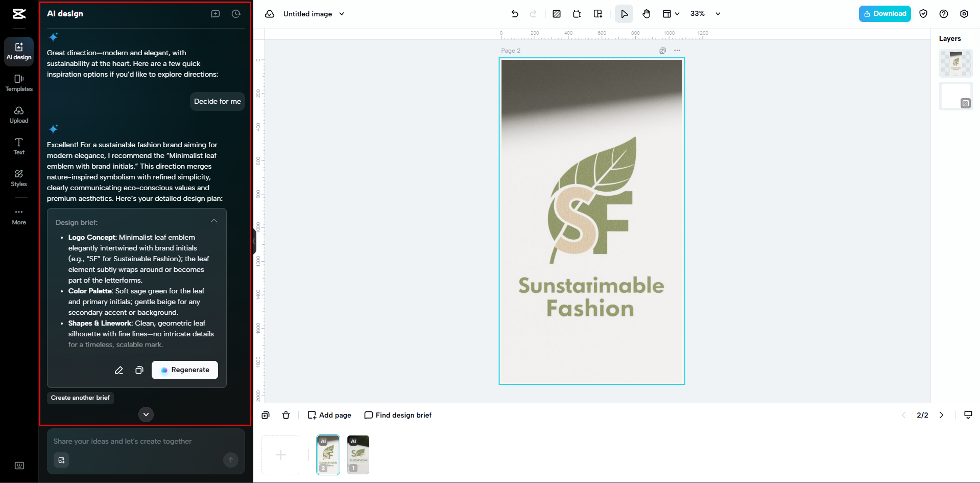Expand the Untitled image title dropdown
The width and height of the screenshot is (980, 483).
pos(341,14)
